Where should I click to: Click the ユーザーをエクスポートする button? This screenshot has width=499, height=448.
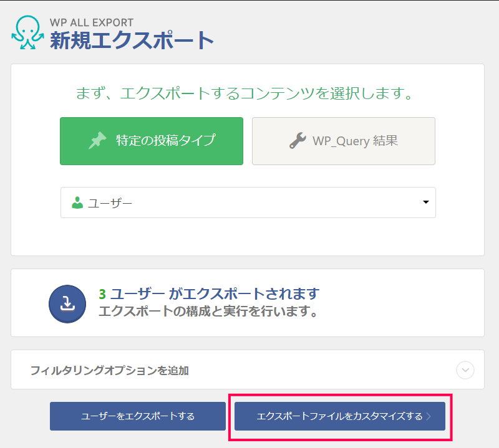coord(138,416)
